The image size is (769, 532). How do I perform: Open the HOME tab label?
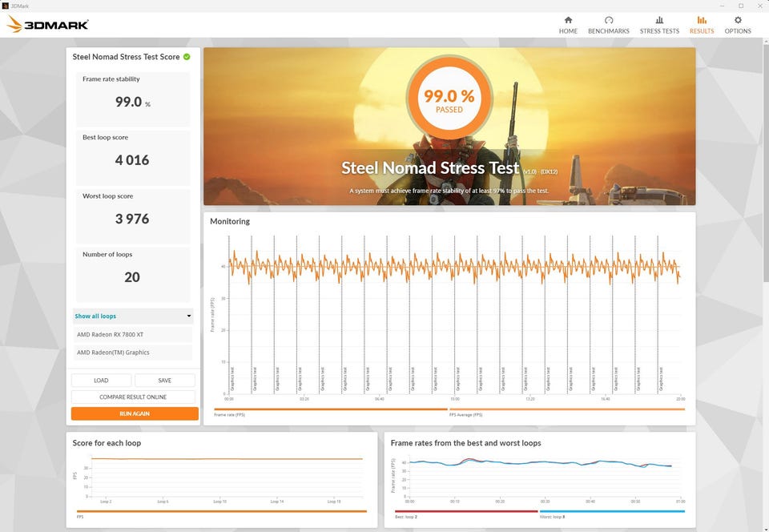[x=568, y=31]
